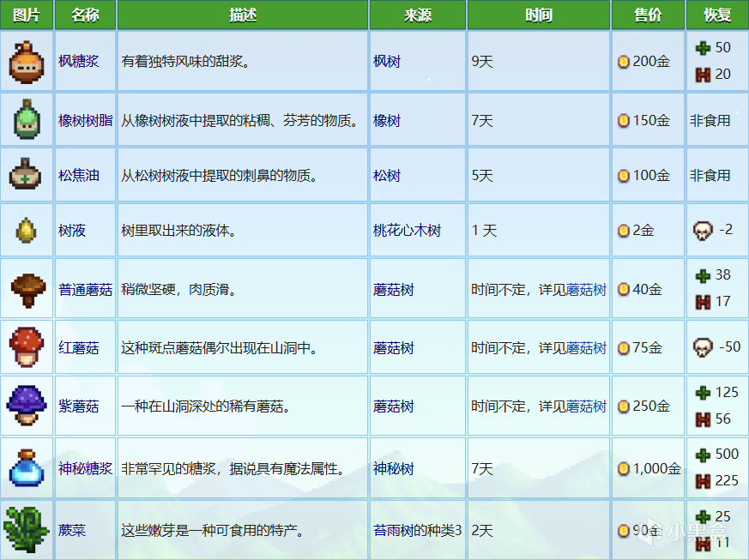Click the Fiddlehead Fern (蕨菜) image
This screenshot has width=749, height=560.
(27, 530)
